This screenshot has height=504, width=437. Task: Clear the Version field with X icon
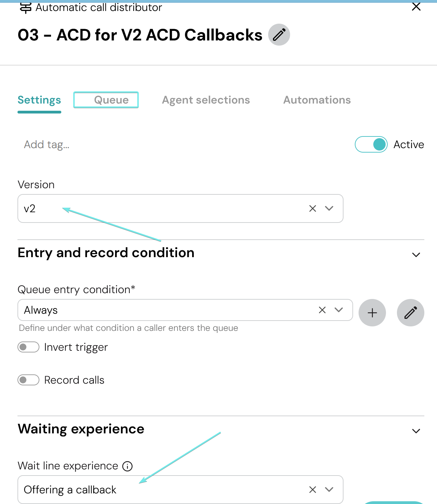click(312, 208)
